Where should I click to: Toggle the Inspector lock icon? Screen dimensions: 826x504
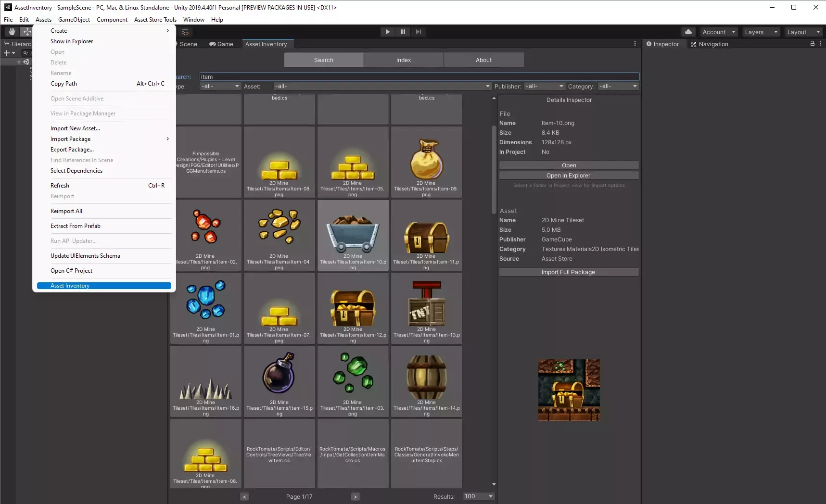(x=813, y=44)
